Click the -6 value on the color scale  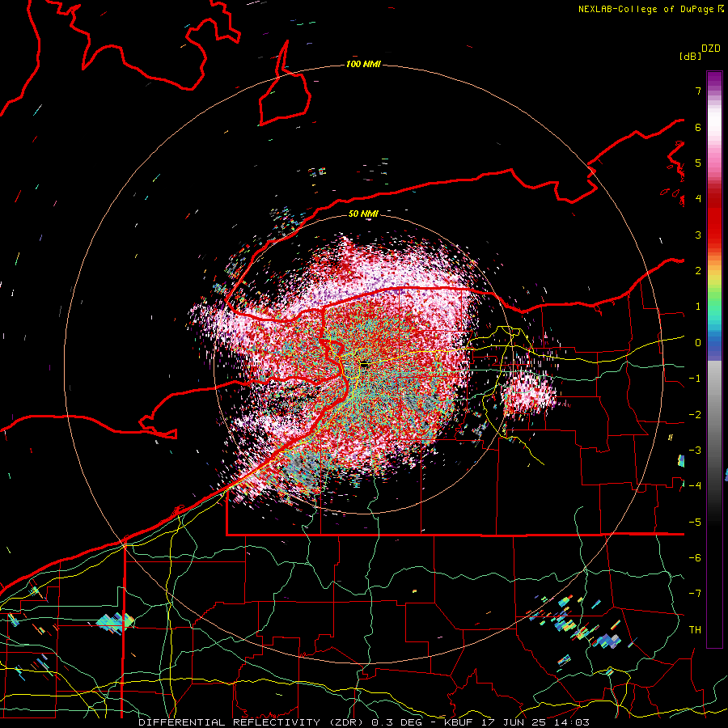coord(695,558)
